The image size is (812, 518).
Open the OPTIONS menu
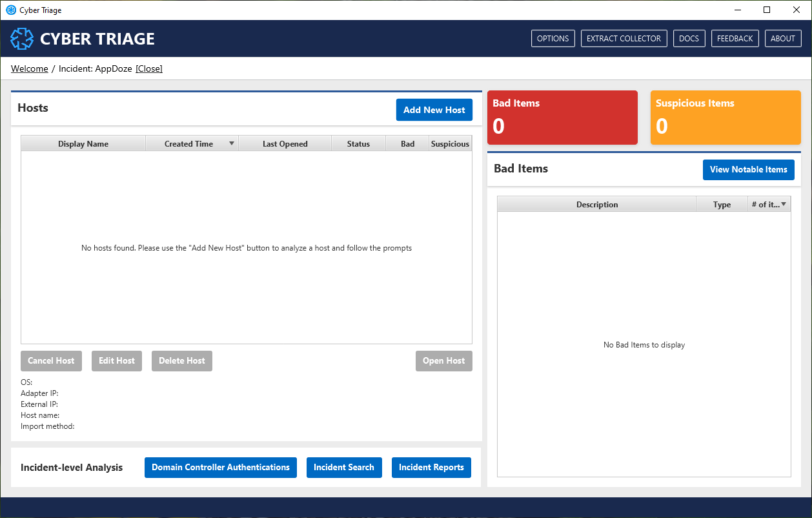[x=553, y=39]
